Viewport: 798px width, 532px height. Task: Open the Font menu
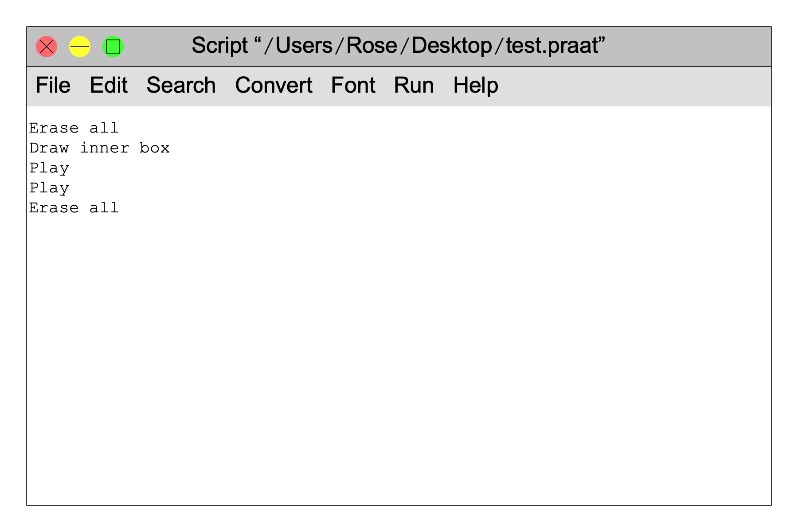click(x=353, y=85)
